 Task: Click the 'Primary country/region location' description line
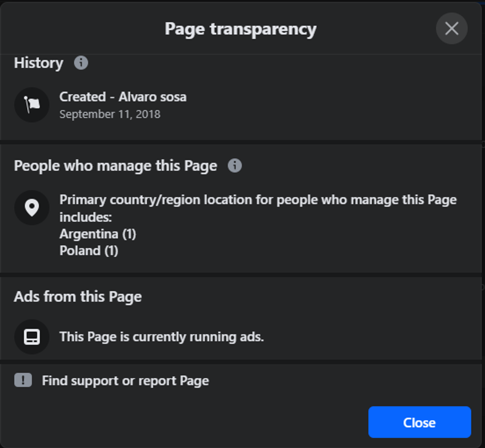pos(257,200)
